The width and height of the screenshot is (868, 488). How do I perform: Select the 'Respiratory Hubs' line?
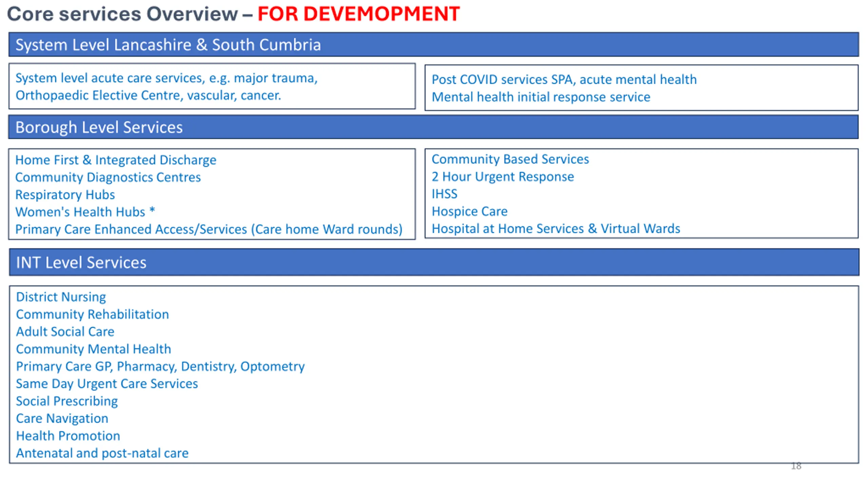[x=65, y=195]
